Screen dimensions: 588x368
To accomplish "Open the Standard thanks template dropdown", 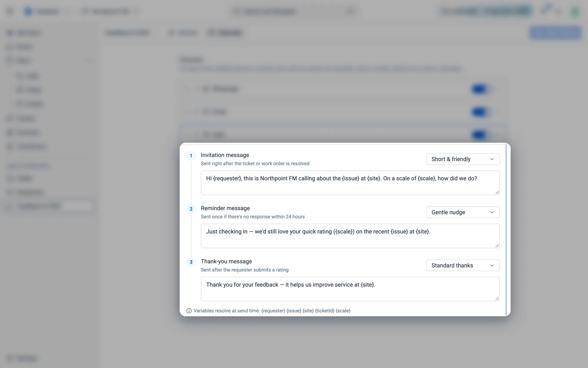I will click(463, 265).
